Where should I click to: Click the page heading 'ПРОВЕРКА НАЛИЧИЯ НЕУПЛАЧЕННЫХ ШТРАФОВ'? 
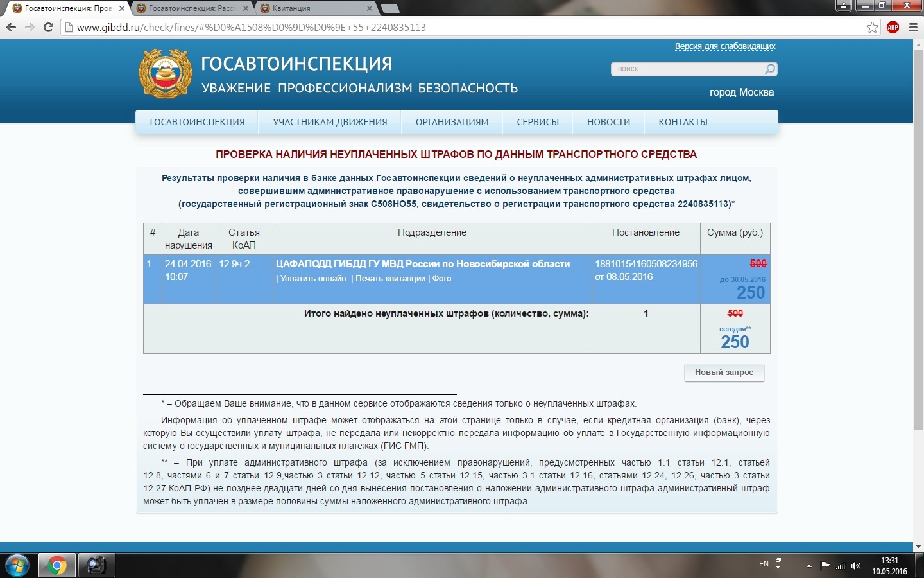[x=456, y=154]
